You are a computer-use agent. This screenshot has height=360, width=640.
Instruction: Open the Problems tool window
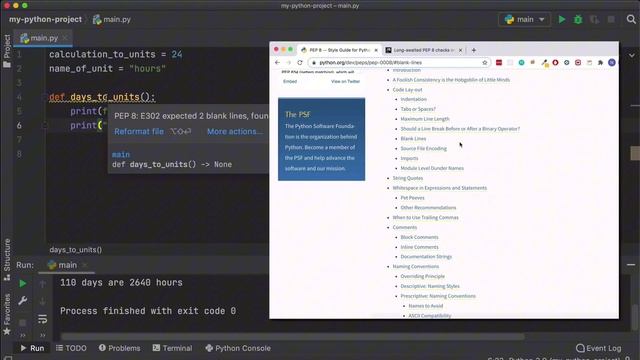120,348
